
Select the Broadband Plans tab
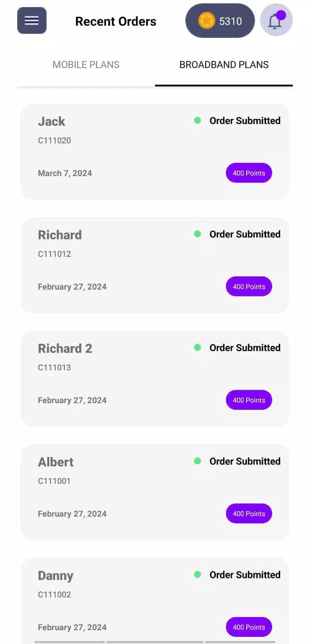(x=224, y=65)
